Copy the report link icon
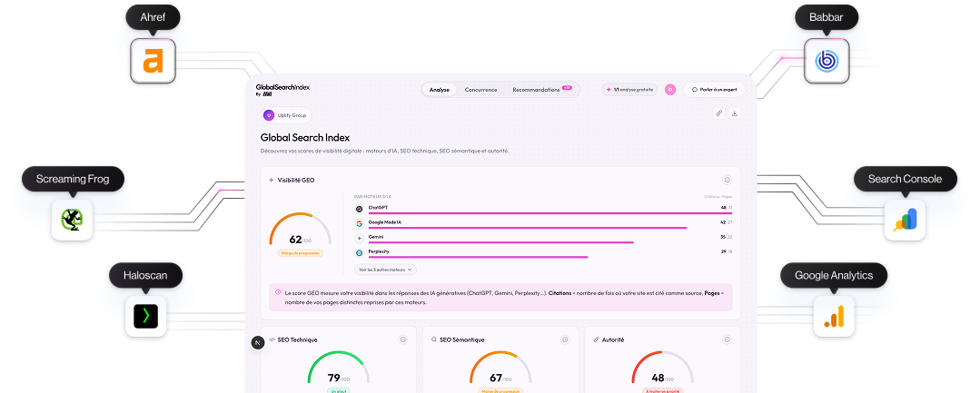 (719, 113)
